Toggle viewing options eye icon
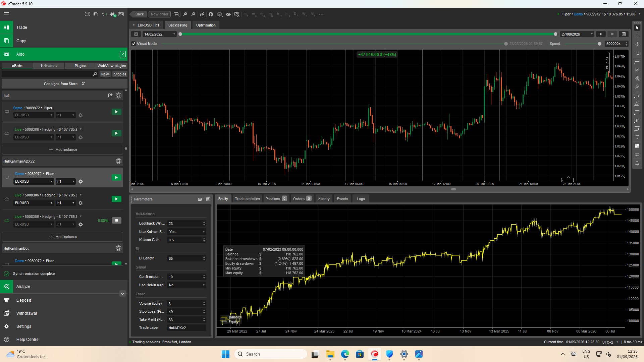644x362 pixels. tap(228, 14)
